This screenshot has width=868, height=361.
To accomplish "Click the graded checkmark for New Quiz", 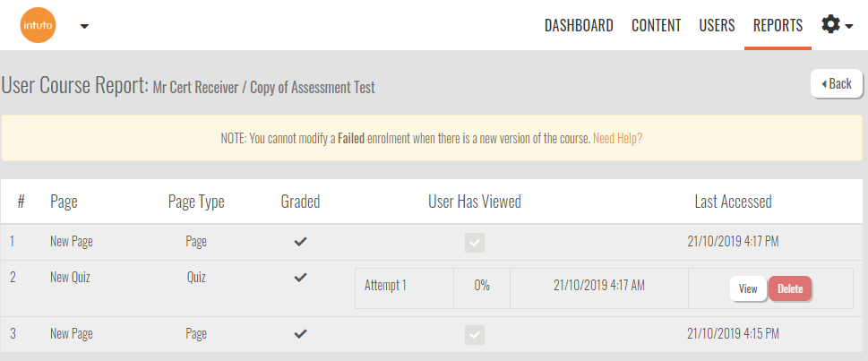I will [x=300, y=278].
